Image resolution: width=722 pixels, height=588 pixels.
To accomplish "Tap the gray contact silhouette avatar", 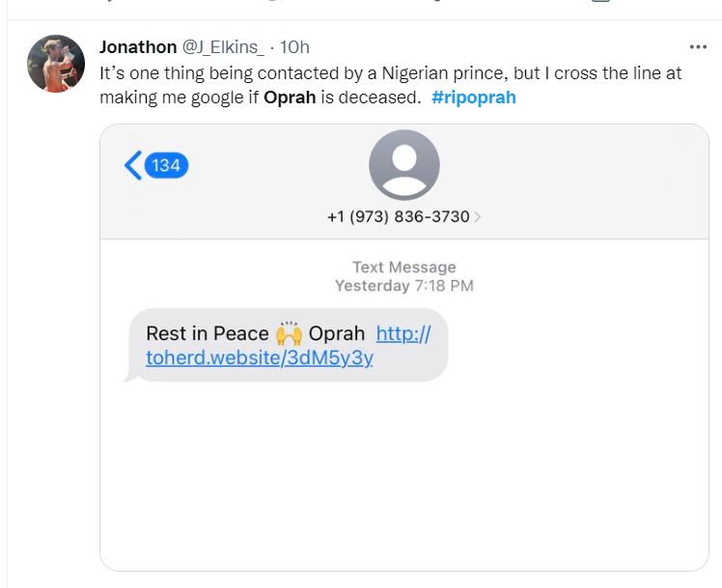I will point(403,165).
